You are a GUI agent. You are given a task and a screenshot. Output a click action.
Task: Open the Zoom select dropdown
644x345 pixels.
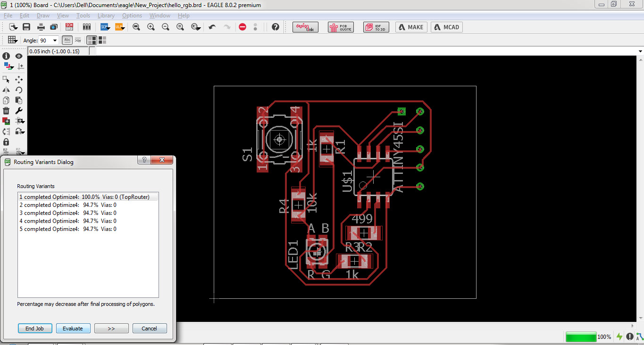click(x=196, y=27)
